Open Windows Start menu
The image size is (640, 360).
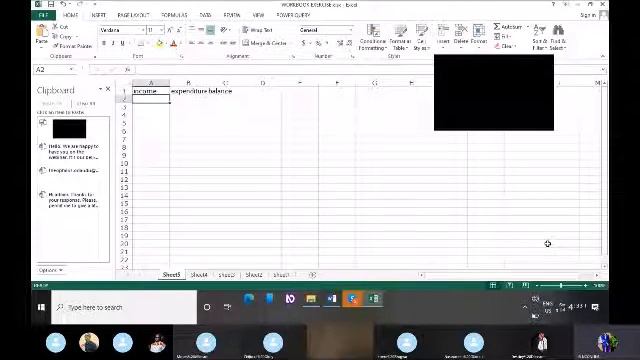[41, 307]
